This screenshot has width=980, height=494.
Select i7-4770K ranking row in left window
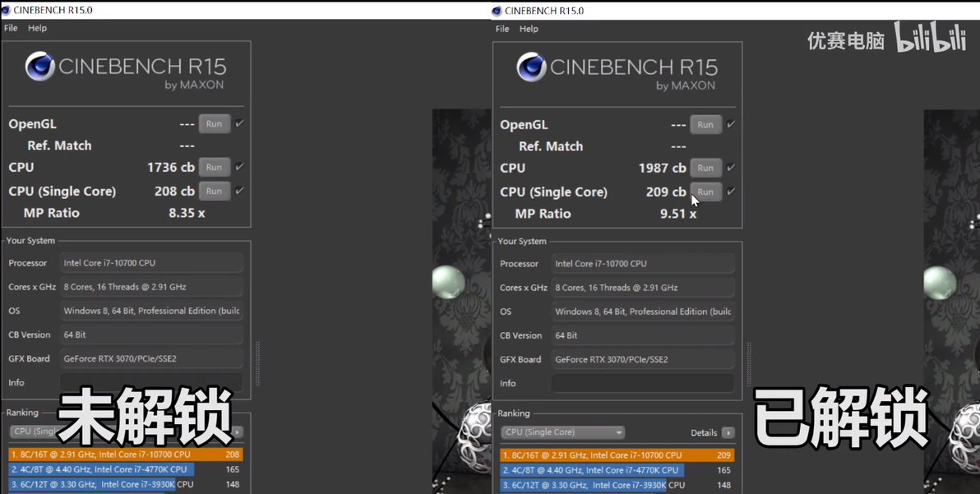pyautogui.click(x=126, y=469)
